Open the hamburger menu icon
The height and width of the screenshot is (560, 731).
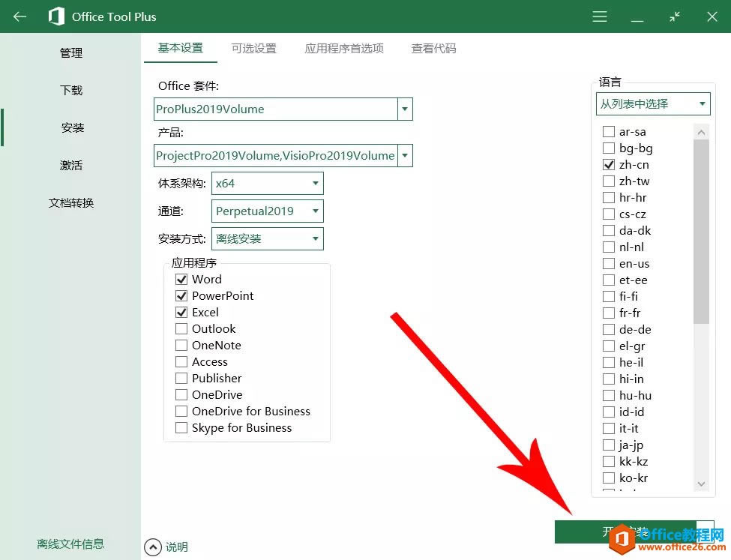click(x=599, y=16)
